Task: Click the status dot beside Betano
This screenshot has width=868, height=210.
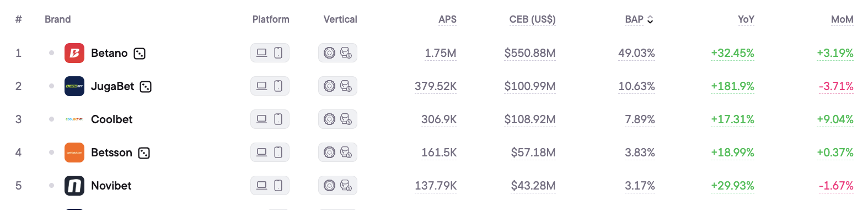Action: tap(51, 53)
